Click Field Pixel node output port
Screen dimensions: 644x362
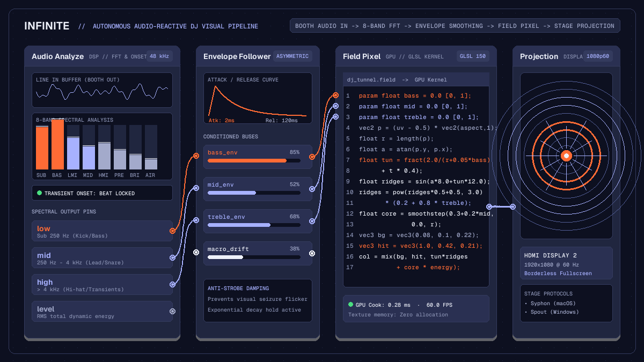(489, 206)
